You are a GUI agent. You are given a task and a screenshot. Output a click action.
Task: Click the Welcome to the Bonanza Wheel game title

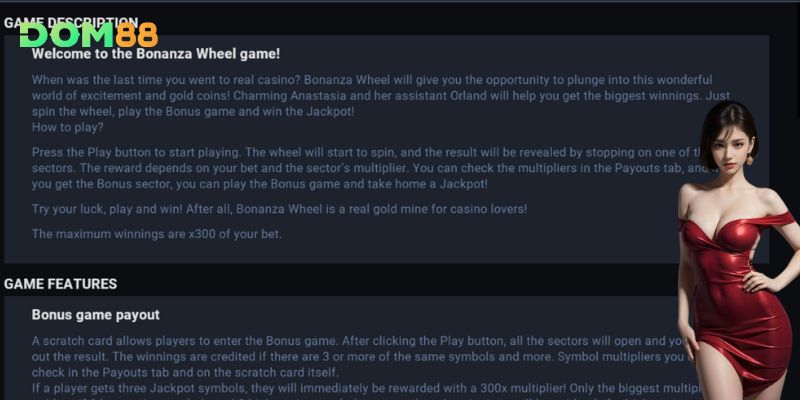156,54
